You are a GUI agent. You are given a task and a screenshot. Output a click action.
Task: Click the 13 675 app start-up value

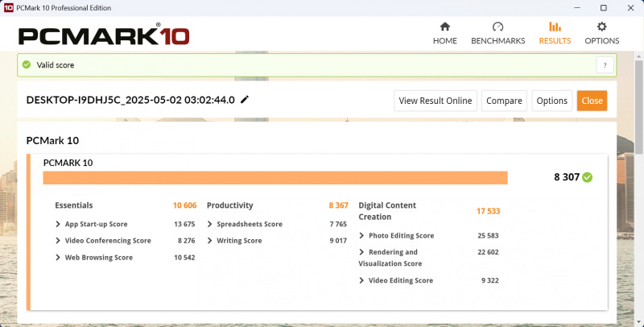pyautogui.click(x=184, y=224)
